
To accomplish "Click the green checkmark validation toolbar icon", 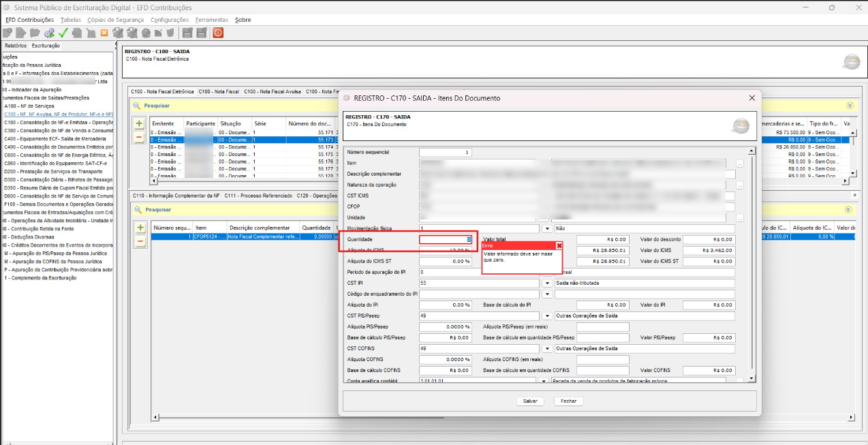I will (x=63, y=33).
